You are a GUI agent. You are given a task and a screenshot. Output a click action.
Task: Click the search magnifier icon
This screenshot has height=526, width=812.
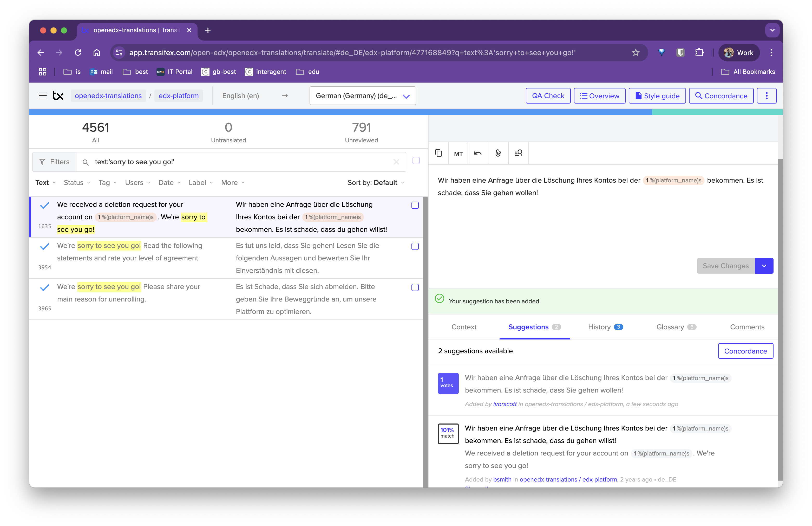click(x=86, y=162)
